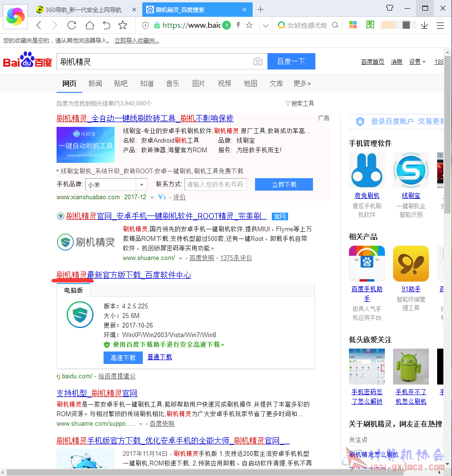452x476 pixels.
Task: Open the 更多» categories
Action: point(302,83)
